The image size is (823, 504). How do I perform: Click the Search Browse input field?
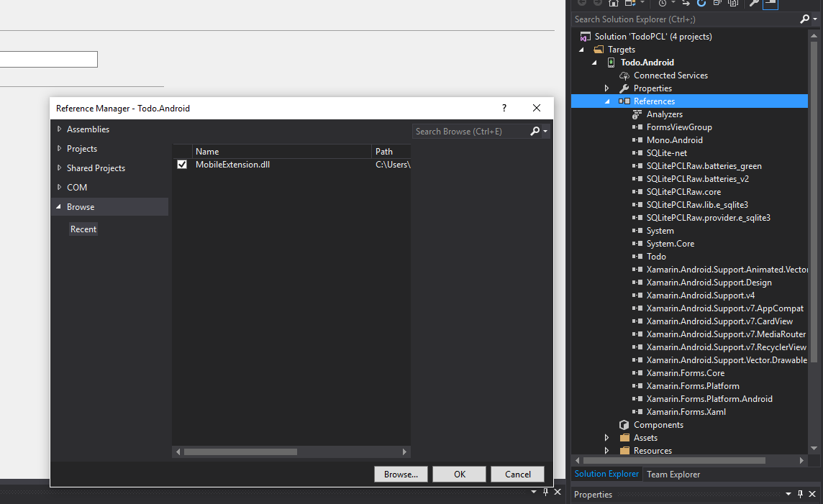point(470,131)
